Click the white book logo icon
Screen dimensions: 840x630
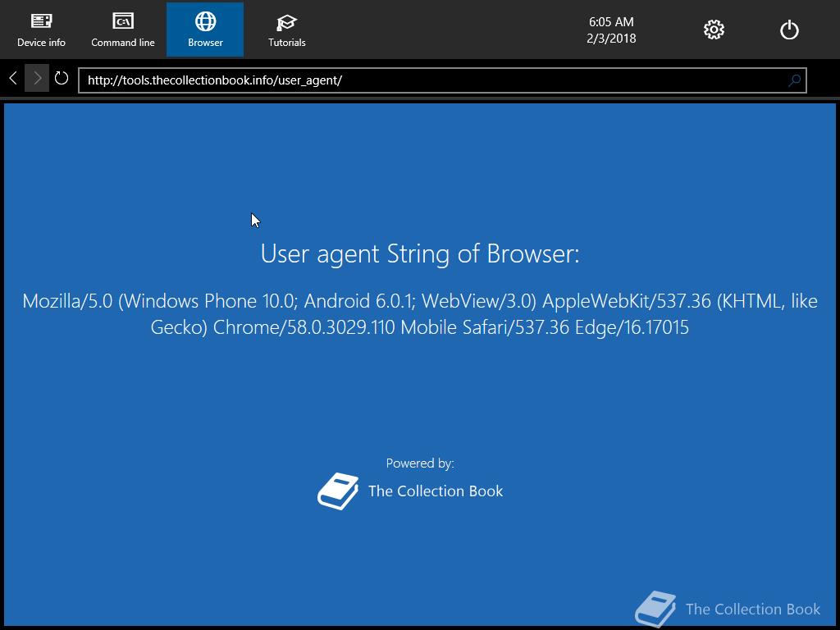pos(338,491)
